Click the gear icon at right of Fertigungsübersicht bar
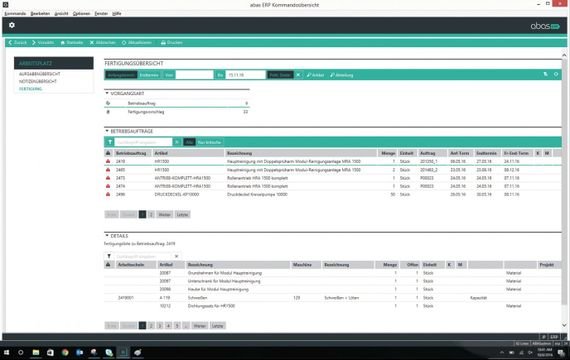 [556, 74]
